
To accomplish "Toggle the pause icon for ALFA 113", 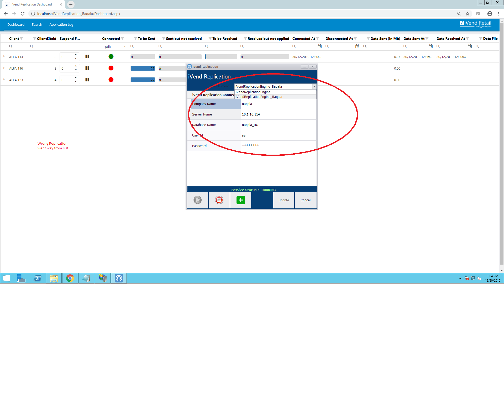I will coord(87,57).
